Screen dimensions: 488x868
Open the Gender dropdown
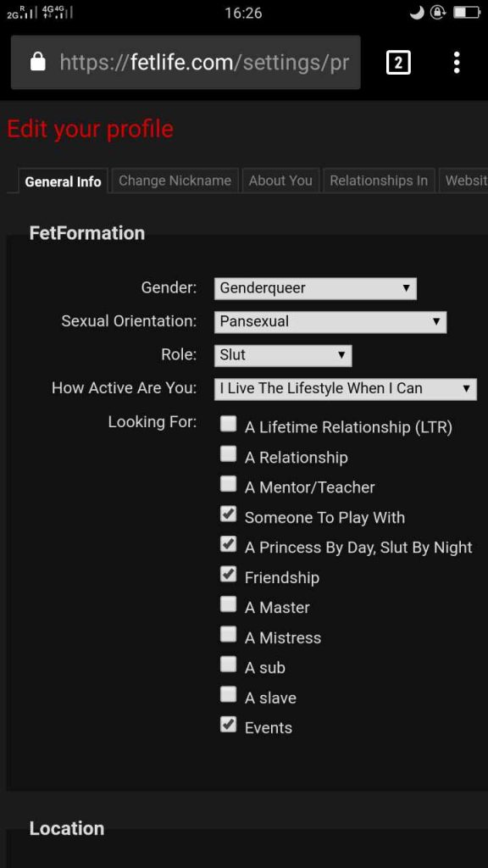click(315, 288)
